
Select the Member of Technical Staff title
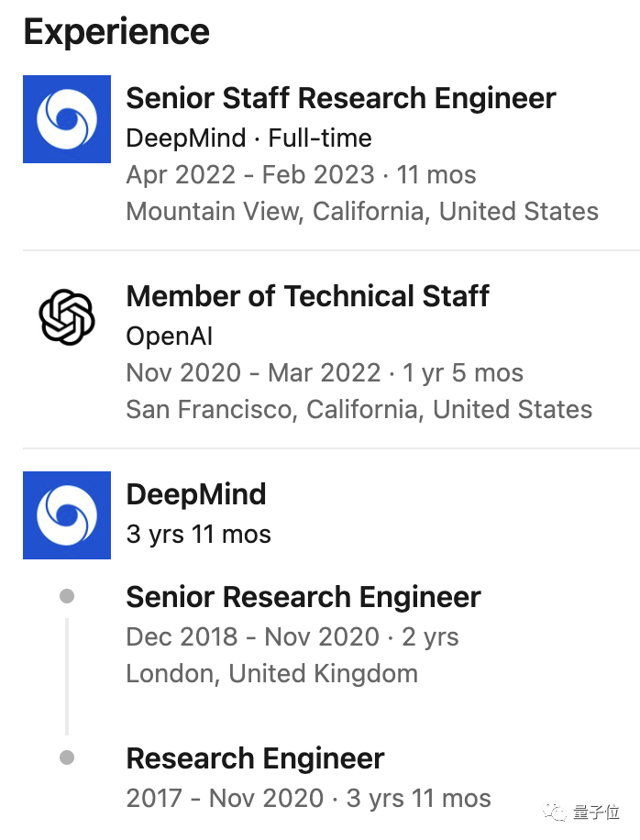(x=307, y=296)
